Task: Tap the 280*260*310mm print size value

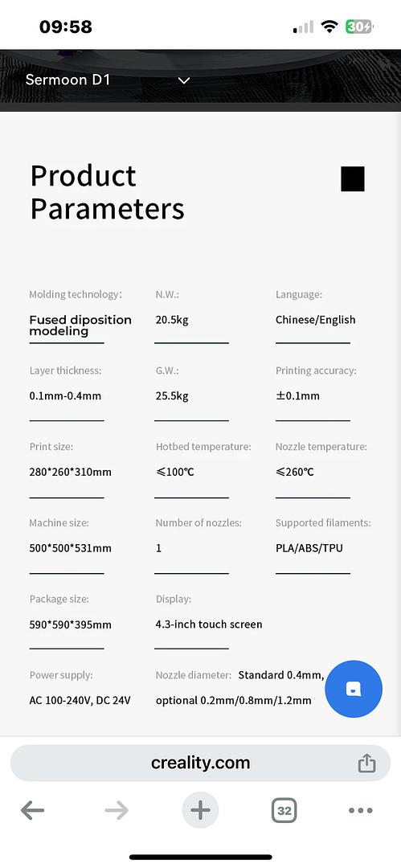Action: pos(71,473)
